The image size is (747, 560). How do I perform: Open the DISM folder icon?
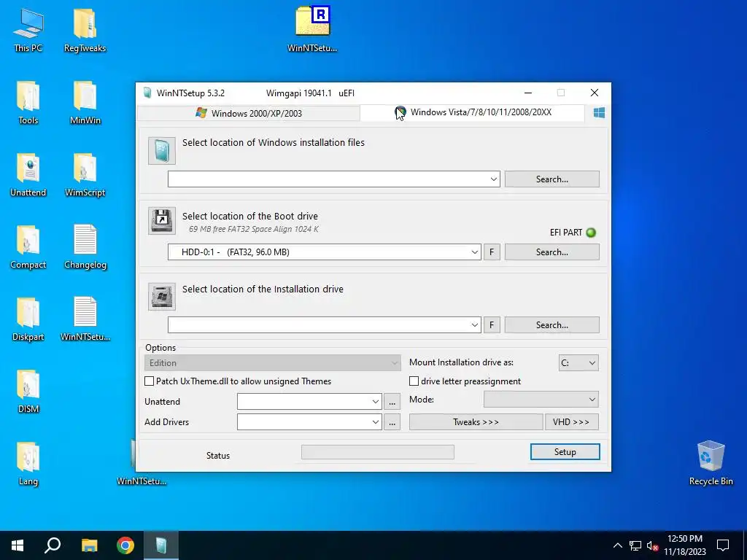click(28, 391)
